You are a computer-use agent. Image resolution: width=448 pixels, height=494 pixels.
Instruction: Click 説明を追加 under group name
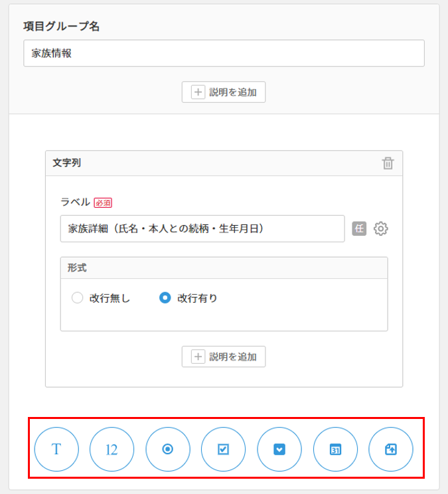pyautogui.click(x=224, y=92)
